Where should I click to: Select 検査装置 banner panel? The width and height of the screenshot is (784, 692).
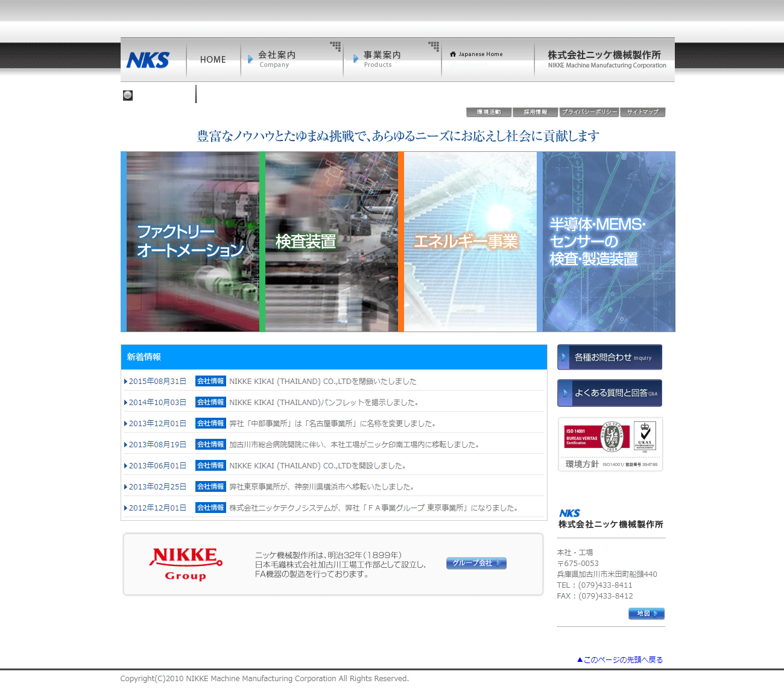click(329, 242)
